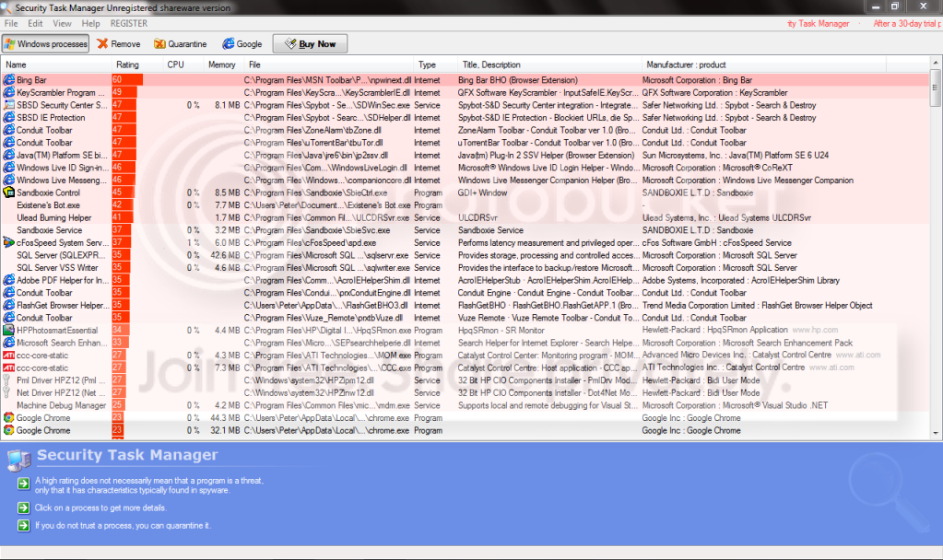The width and height of the screenshot is (943, 560).
Task: Click the SBSD Security Center icon
Action: click(x=9, y=105)
